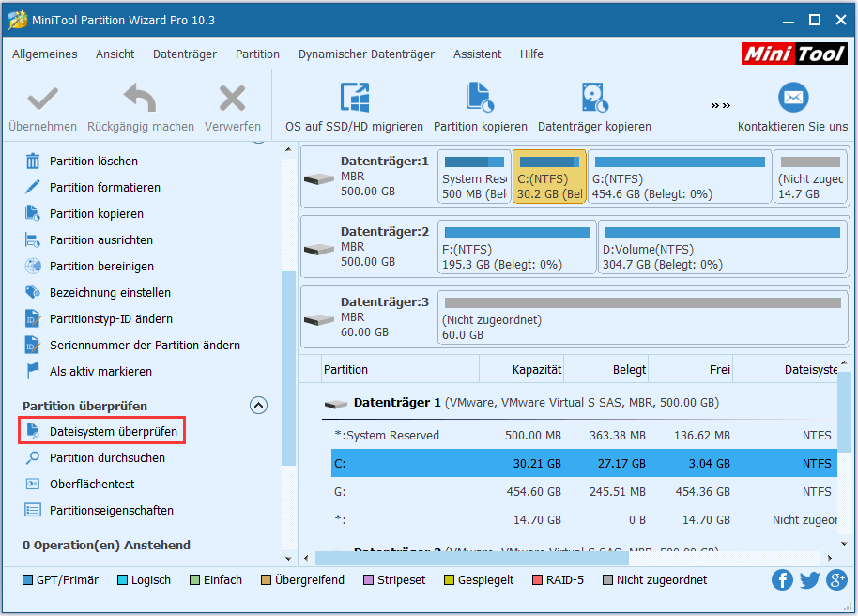
Task: Click horizontal scrollbar right arrow in table
Action: coord(830,558)
